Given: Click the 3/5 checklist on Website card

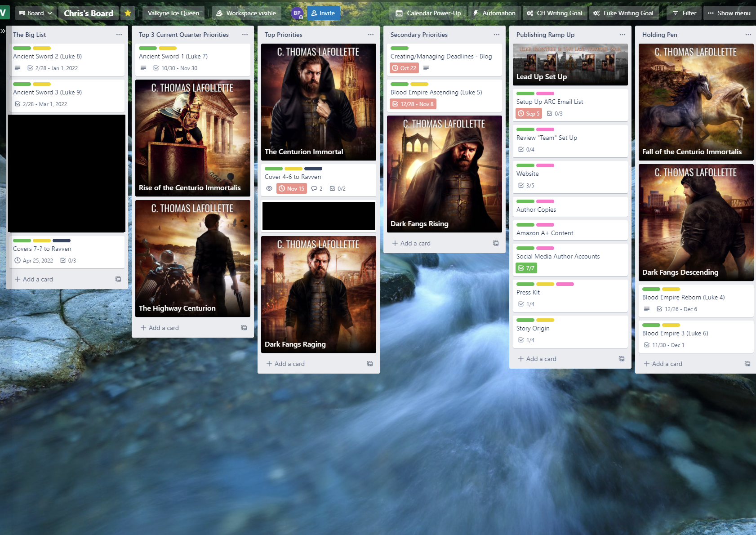Looking at the screenshot, I should pos(526,185).
